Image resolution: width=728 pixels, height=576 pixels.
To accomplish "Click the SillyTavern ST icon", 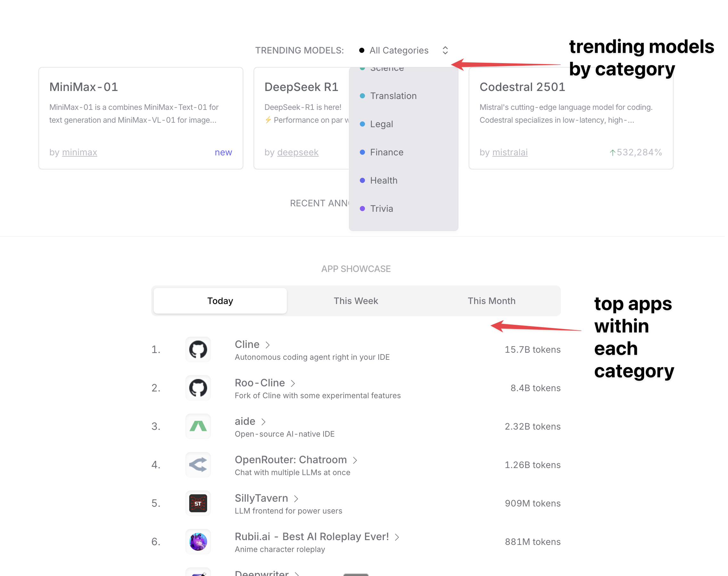I will [198, 503].
